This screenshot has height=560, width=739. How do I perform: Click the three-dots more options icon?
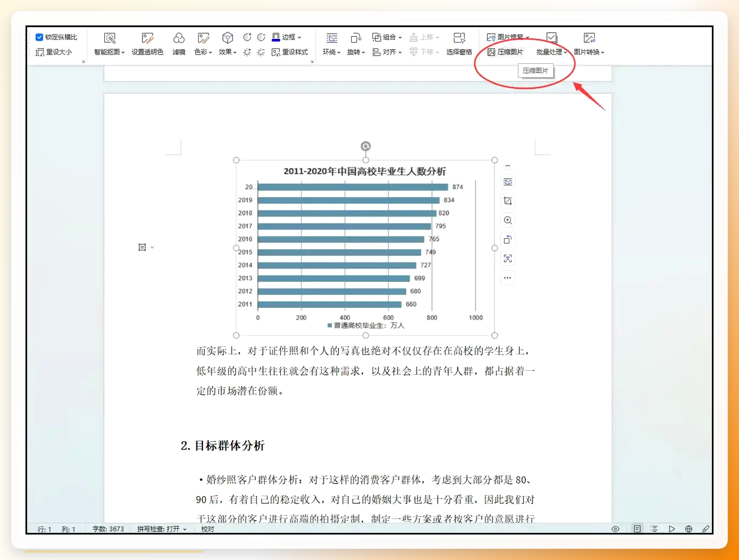508,278
